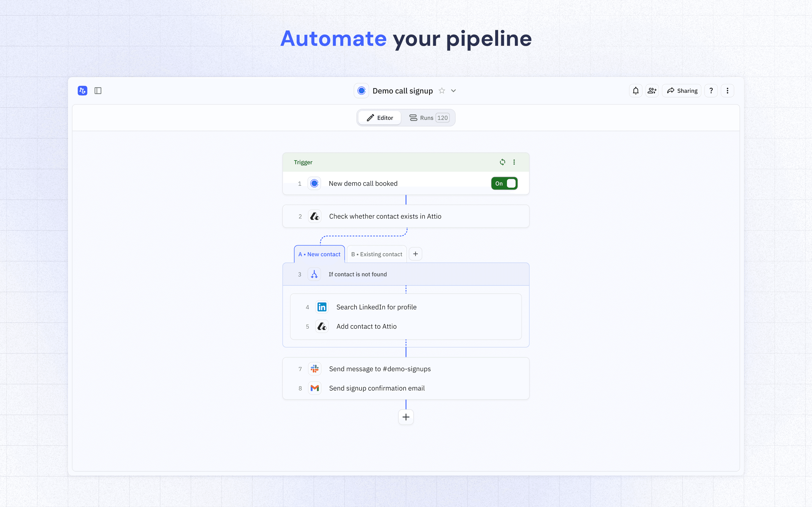Add a new branch with plus button
The height and width of the screenshot is (507, 812).
coord(415,254)
